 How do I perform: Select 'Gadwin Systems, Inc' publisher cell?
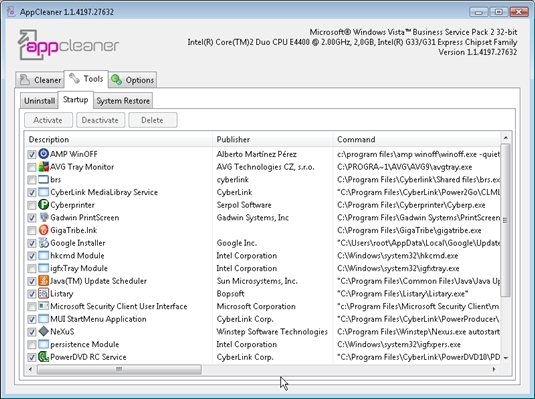(x=252, y=217)
